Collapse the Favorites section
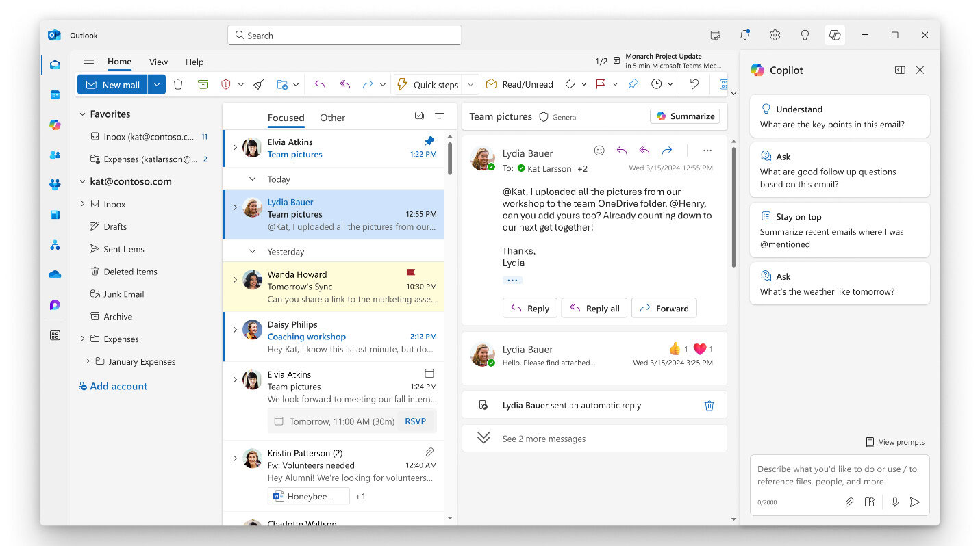980x546 pixels. 82,114
